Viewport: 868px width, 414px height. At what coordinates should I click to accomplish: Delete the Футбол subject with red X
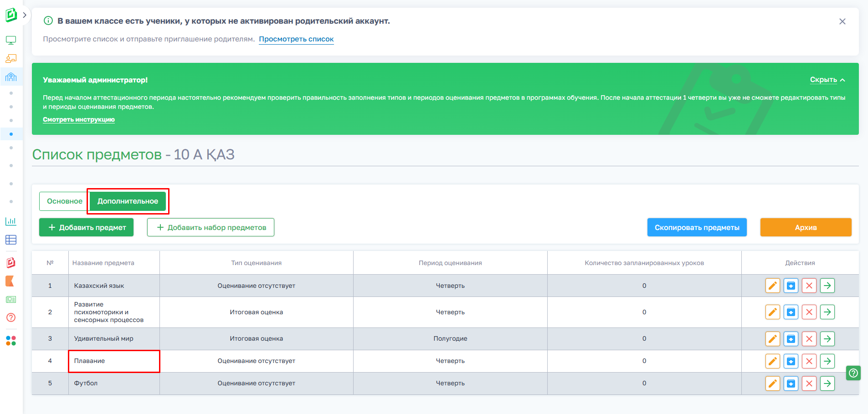point(809,383)
